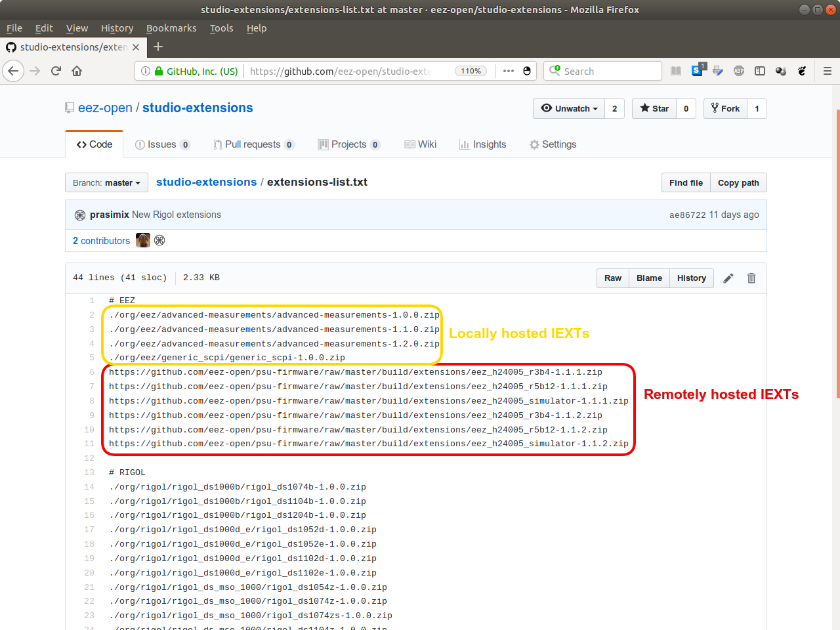Edit this file with the pencil icon

728,278
